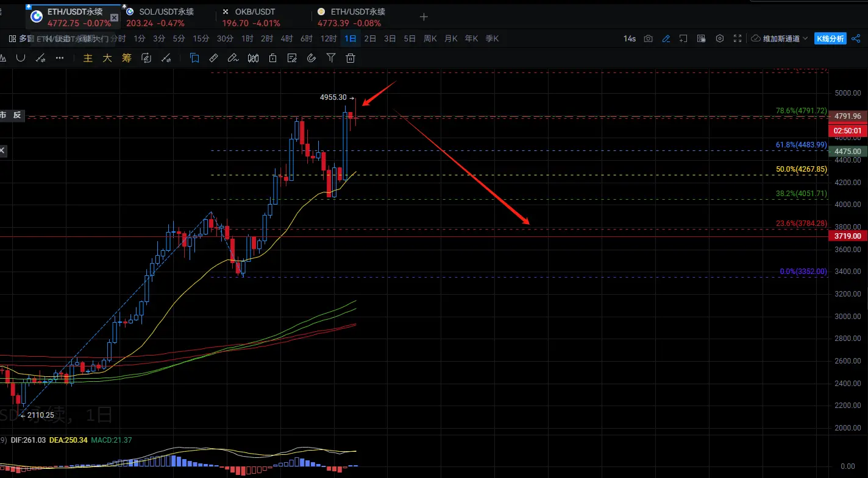Click the green 4475.00 price axis tag
The image size is (868, 478).
point(848,151)
